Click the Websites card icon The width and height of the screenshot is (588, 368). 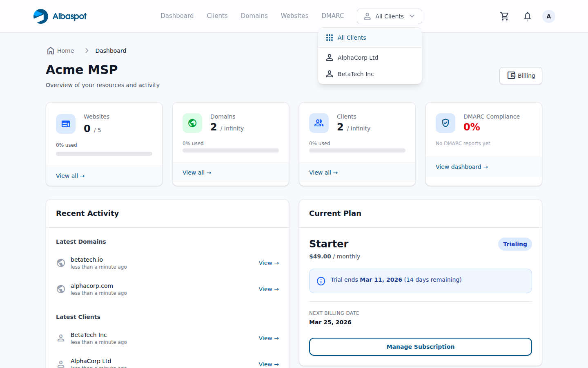coord(66,124)
